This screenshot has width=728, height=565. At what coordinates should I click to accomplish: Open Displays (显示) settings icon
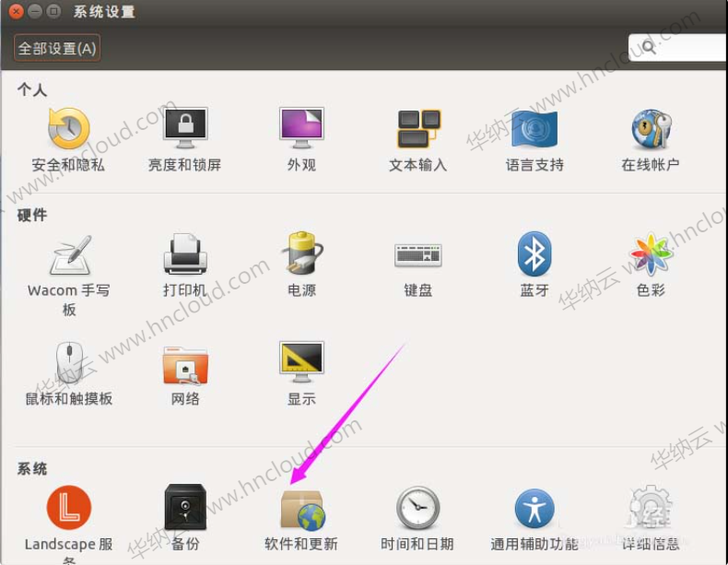pyautogui.click(x=301, y=361)
